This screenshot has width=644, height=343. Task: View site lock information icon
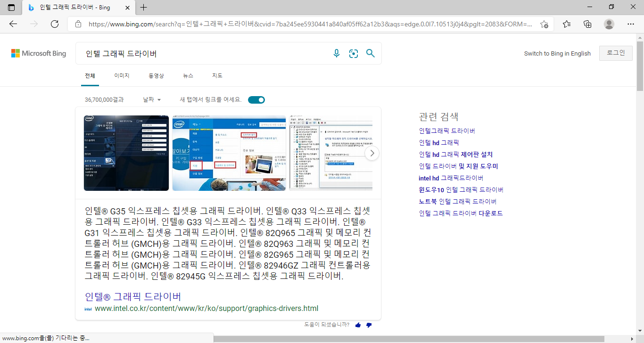pos(78,24)
